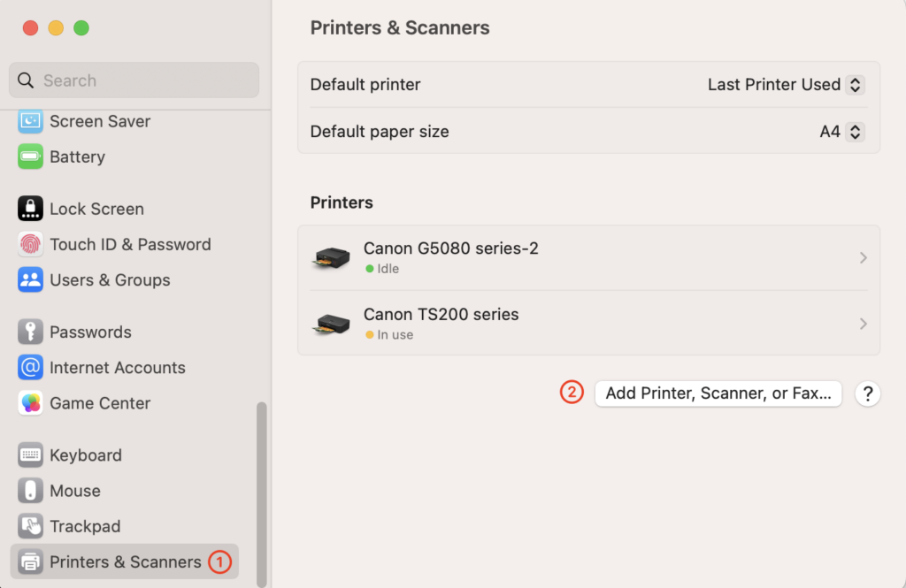Change the Default paper size A4 dropdown
This screenshot has width=906, height=588.
(x=854, y=132)
